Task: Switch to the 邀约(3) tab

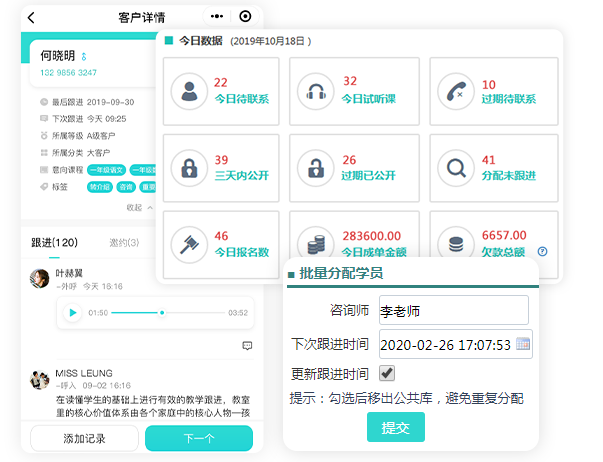Action: (124, 242)
